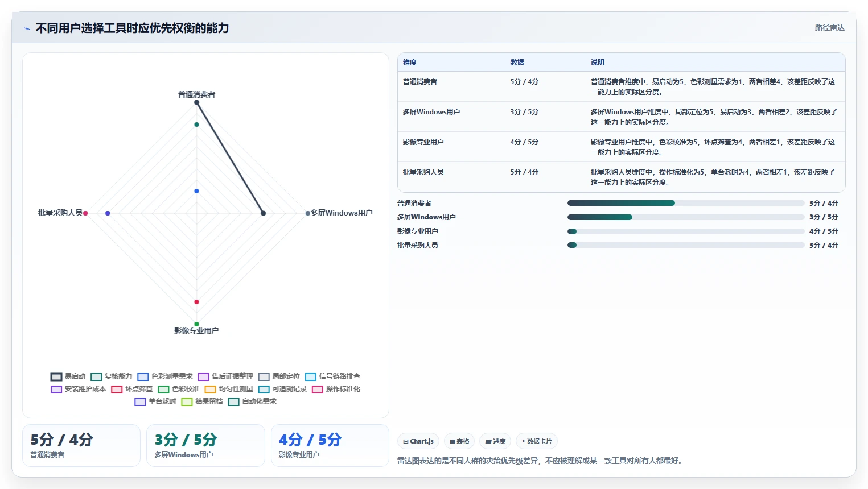Select the 进度 chip
This screenshot has width=868, height=489.
(495, 441)
